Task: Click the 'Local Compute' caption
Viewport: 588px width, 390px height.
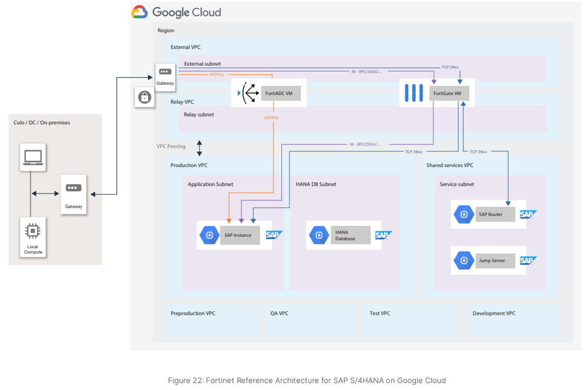Action: point(33,249)
